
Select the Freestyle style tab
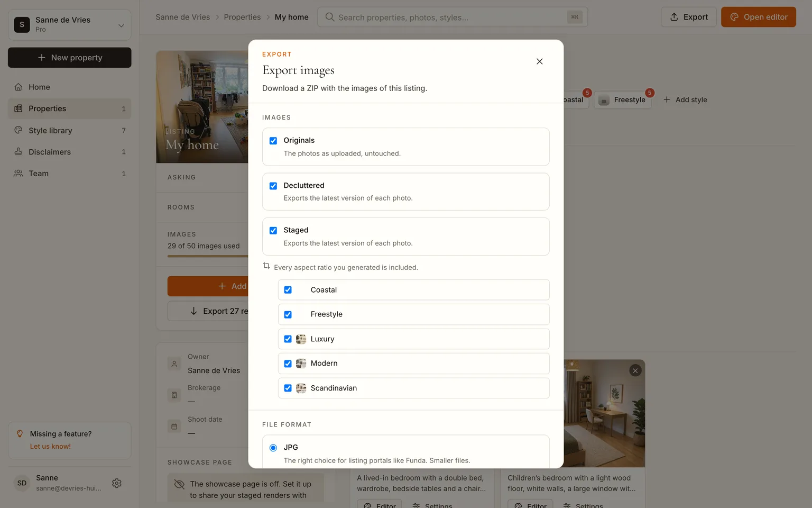[x=623, y=99]
